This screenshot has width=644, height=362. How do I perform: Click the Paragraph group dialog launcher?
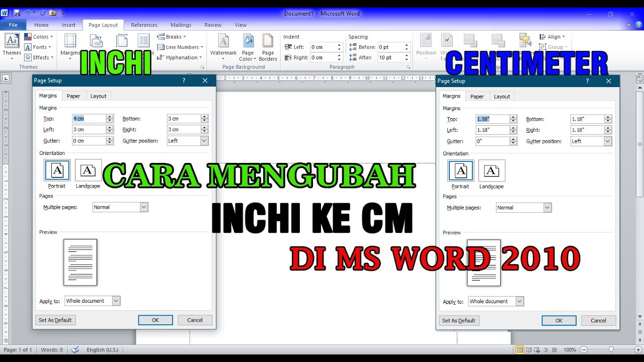[x=408, y=67]
